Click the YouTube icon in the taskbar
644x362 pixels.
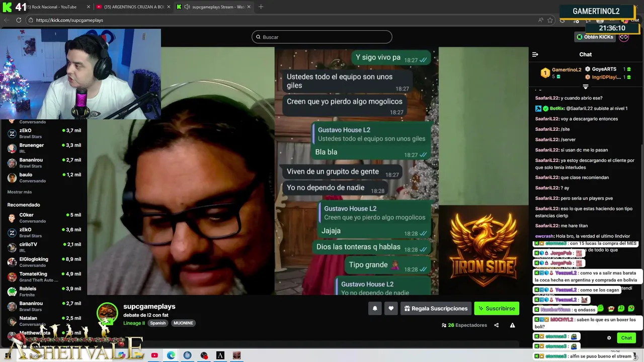point(154,355)
